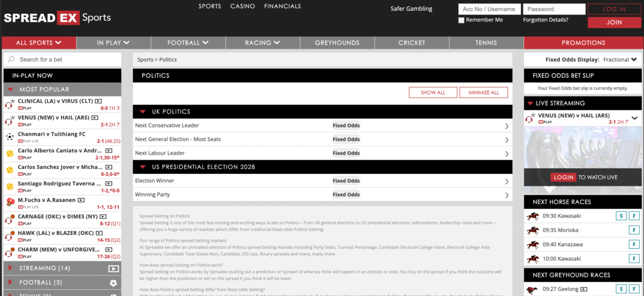Screen dimensions: 644x296
Task: Click tennis ball icon for Carlo Alberto Caniato
Action: (x=10, y=153)
